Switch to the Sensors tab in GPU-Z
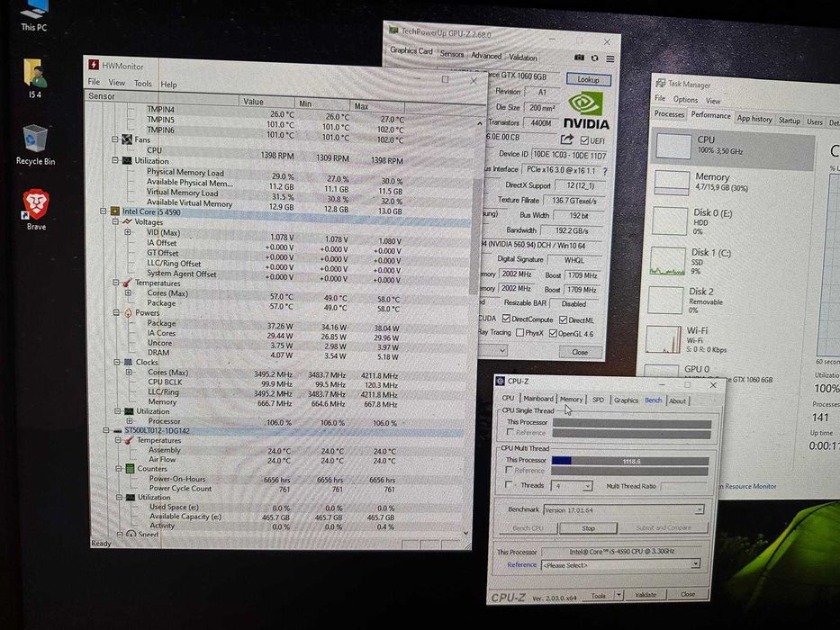The image size is (840, 630). [452, 54]
